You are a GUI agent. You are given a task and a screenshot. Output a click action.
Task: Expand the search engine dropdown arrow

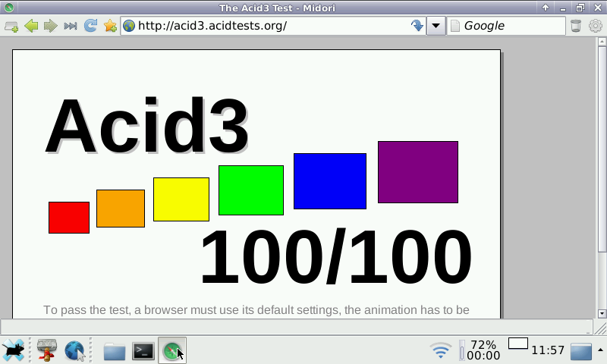(436, 26)
